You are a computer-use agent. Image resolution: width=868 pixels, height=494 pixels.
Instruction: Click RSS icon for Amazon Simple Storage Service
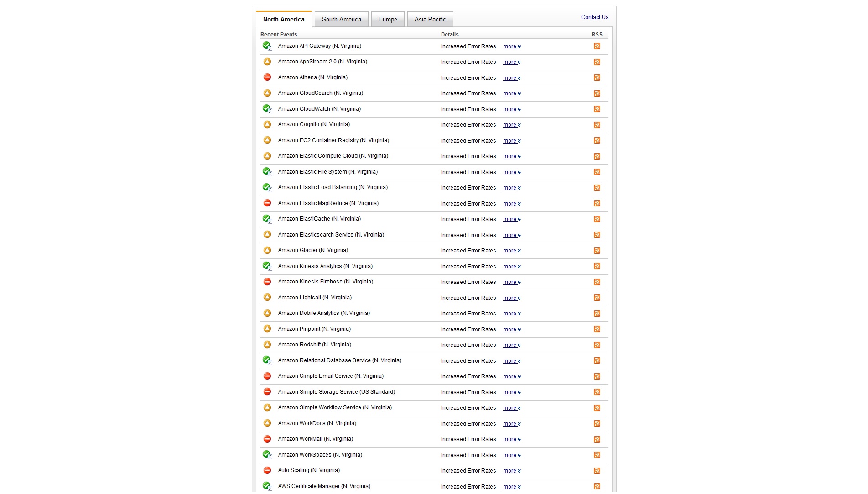coord(597,392)
